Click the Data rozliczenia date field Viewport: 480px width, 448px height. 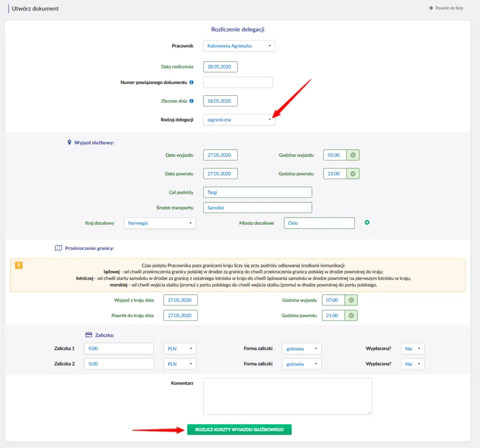point(220,67)
